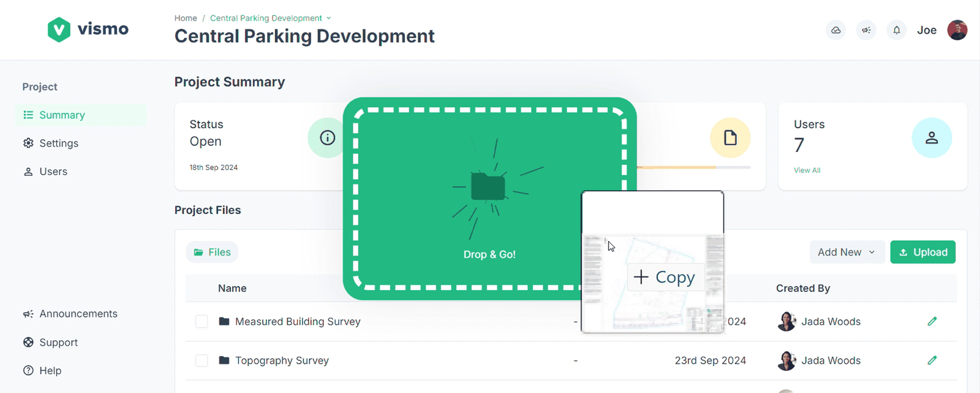Click the Upload button
Image resolution: width=980 pixels, height=393 pixels.
[922, 252]
